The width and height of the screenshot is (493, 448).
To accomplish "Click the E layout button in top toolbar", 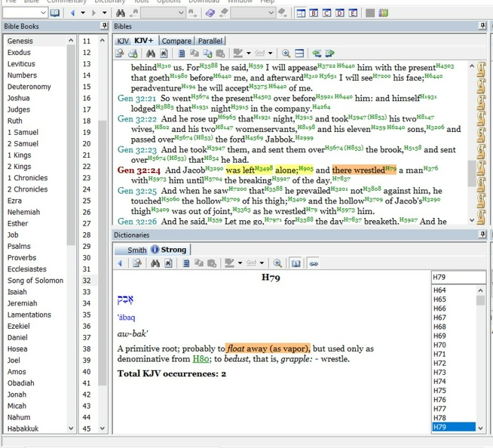I will pyautogui.click(x=353, y=13).
